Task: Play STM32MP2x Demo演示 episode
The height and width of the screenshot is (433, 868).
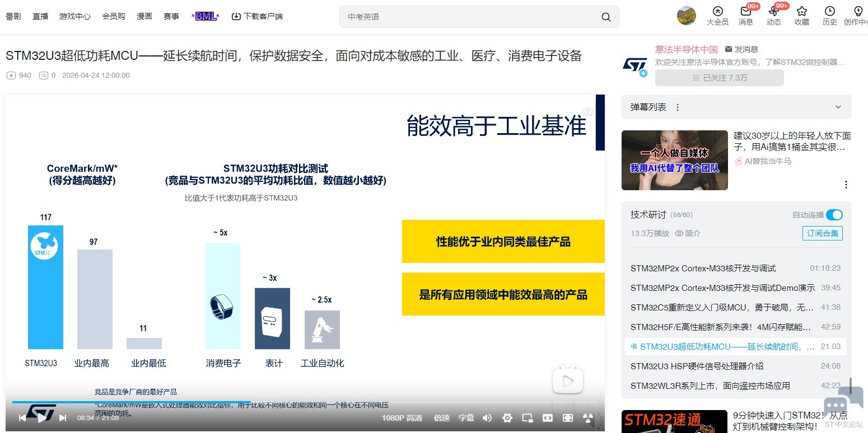Action: click(735, 288)
